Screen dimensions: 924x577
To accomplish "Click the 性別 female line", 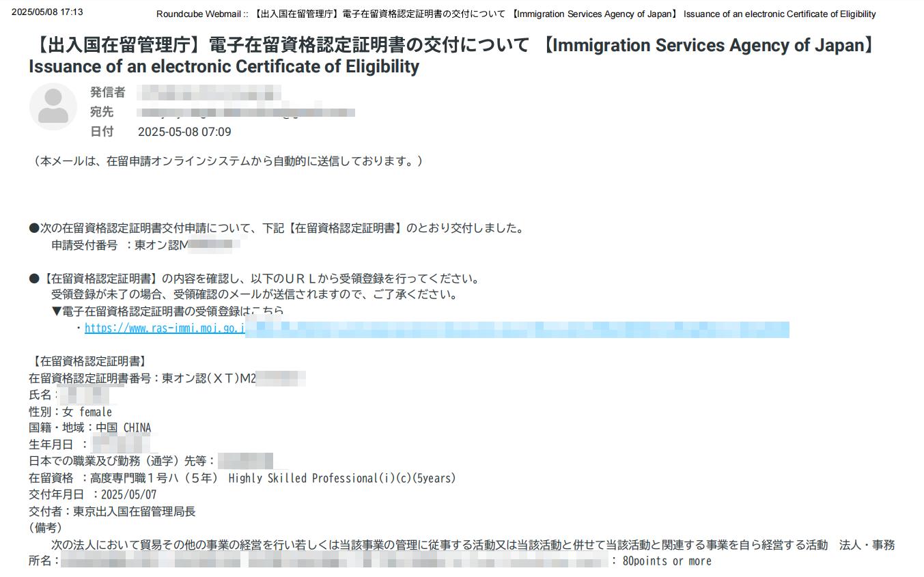I will click(x=70, y=412).
